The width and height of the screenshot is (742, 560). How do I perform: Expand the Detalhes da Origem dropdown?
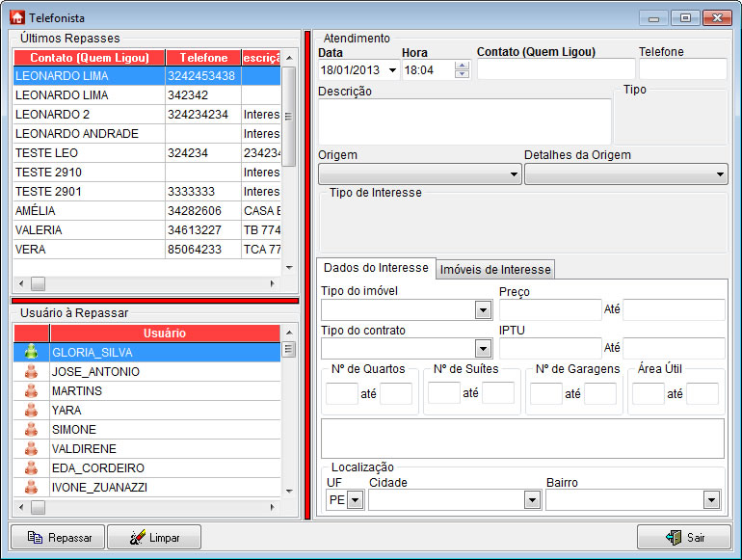point(625,174)
